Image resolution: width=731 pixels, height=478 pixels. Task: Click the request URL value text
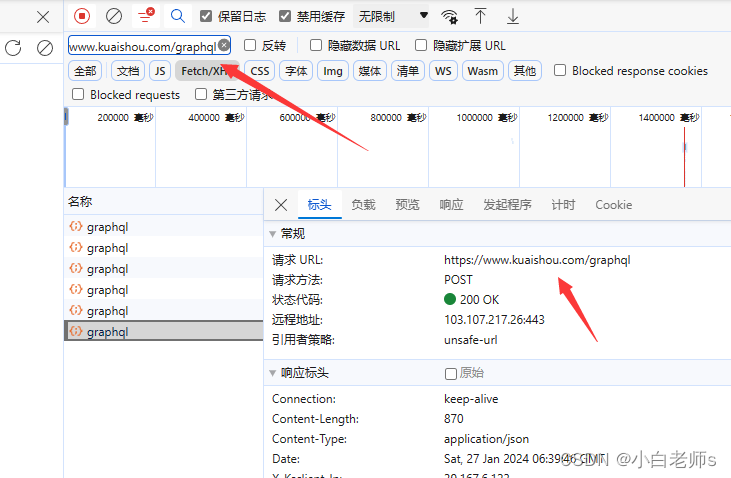pos(537,260)
